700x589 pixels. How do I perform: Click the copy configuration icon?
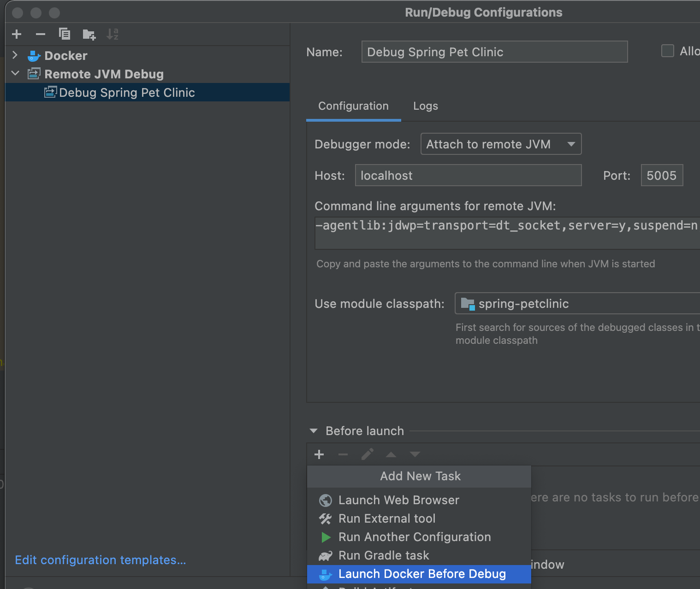[x=65, y=34]
